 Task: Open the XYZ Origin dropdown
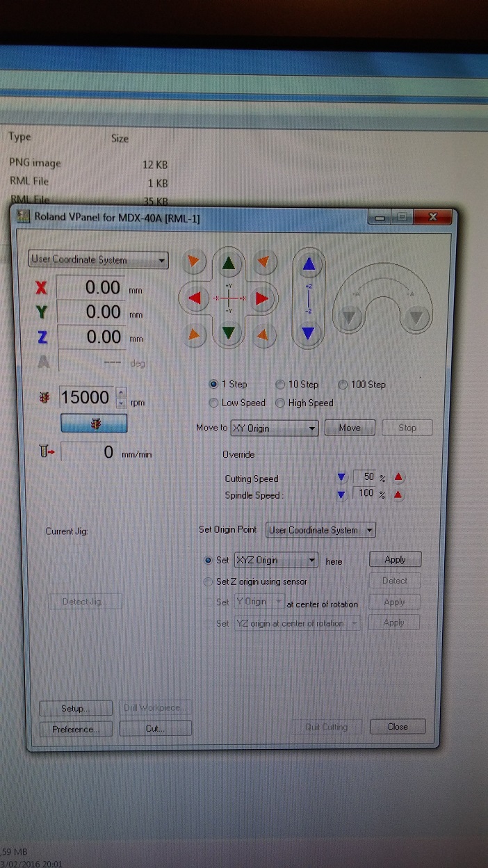[276, 560]
